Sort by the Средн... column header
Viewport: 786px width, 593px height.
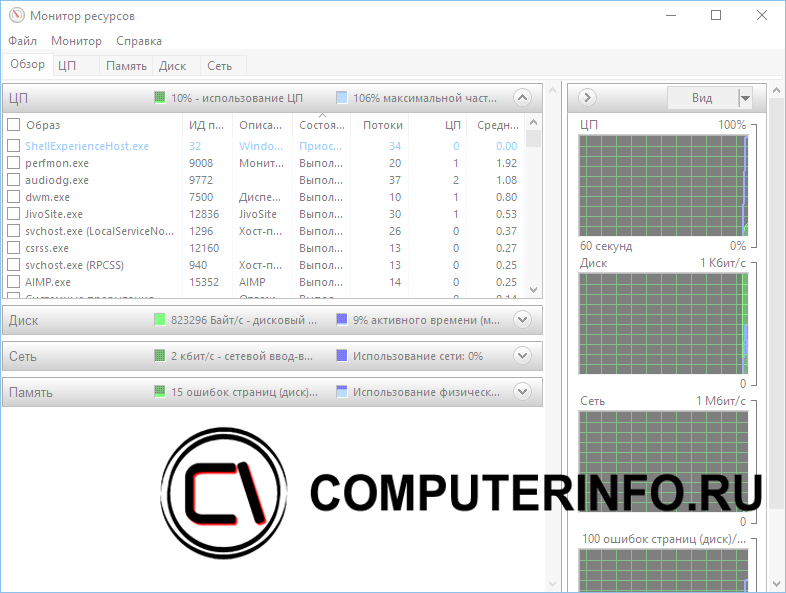click(x=497, y=125)
